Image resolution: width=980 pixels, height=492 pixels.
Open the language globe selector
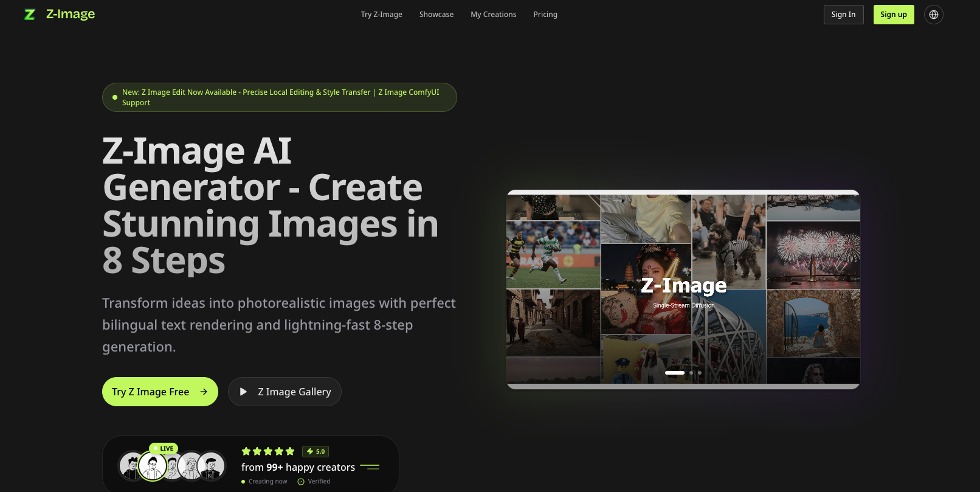(934, 15)
